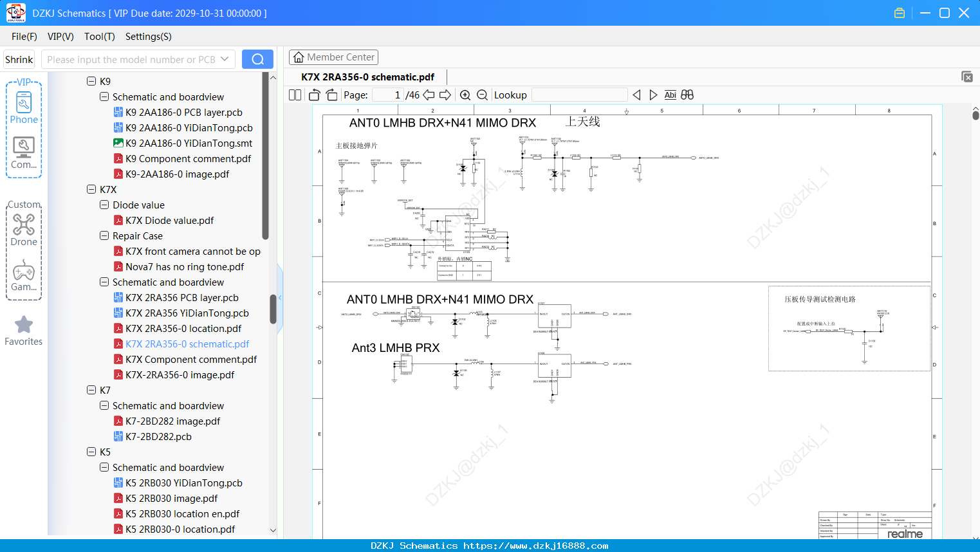Screen dimensions: 980x552
Task: Open K7X front camera cannot be op file
Action: coord(193,251)
